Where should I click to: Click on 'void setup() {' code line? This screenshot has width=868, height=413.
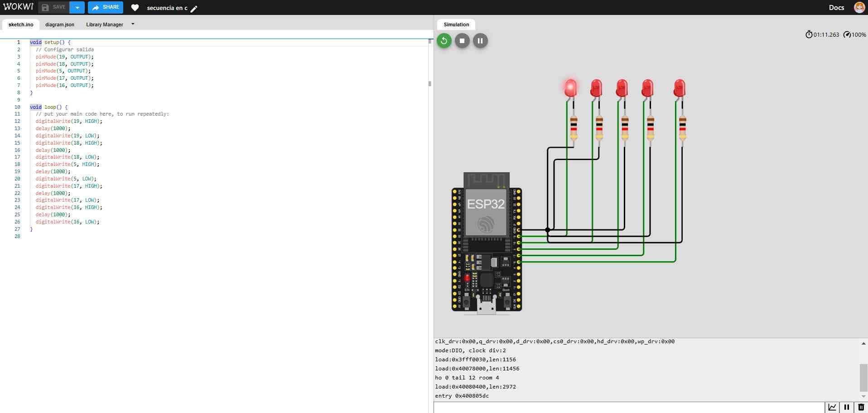50,42
